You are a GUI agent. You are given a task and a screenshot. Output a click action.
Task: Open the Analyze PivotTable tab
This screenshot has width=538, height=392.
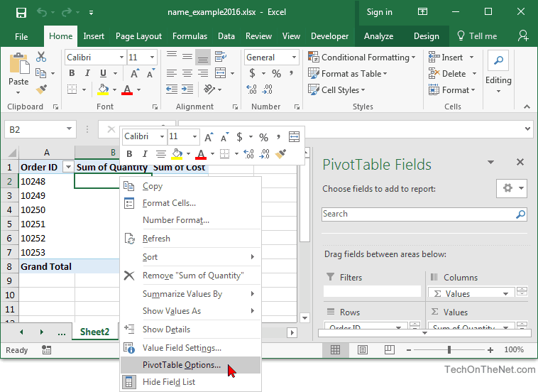[378, 36]
